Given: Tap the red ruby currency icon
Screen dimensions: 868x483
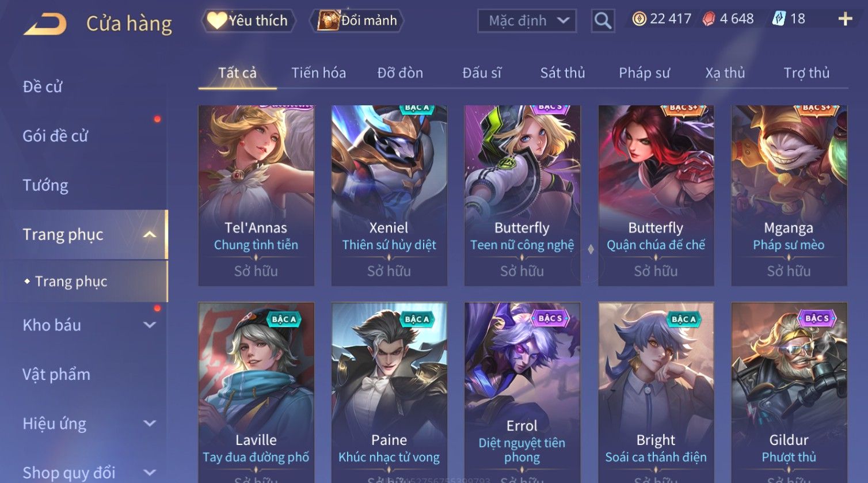Looking at the screenshot, I should click(x=709, y=19).
